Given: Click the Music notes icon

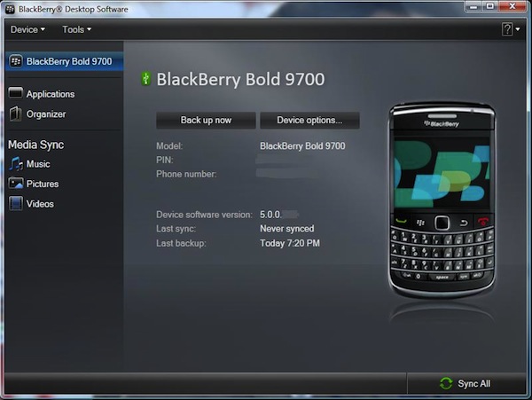Looking at the screenshot, I should click(x=16, y=164).
